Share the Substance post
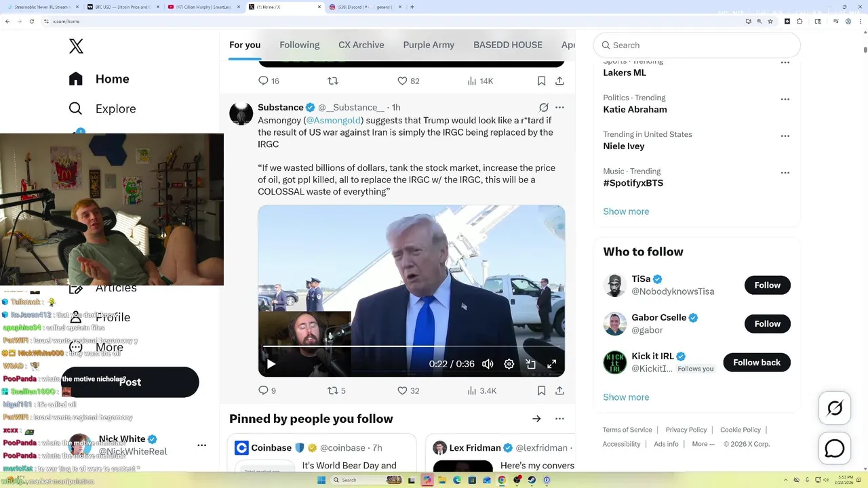 559,390
